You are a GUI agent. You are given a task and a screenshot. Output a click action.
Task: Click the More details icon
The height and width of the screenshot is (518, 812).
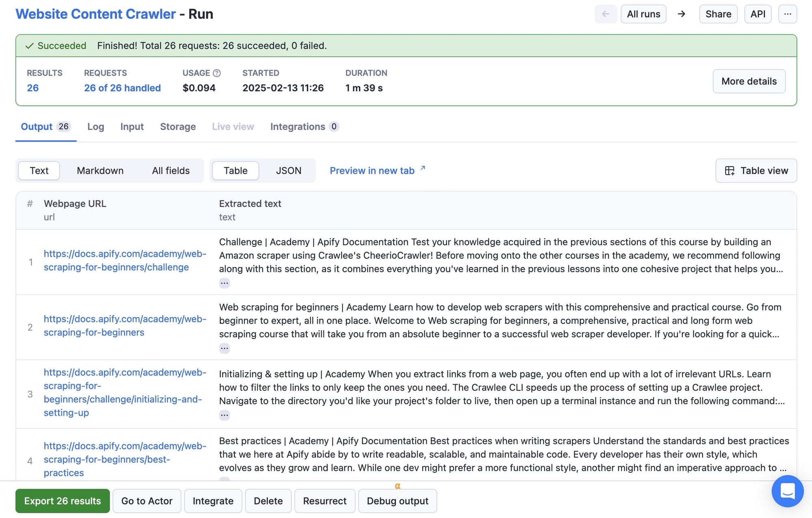[749, 80]
